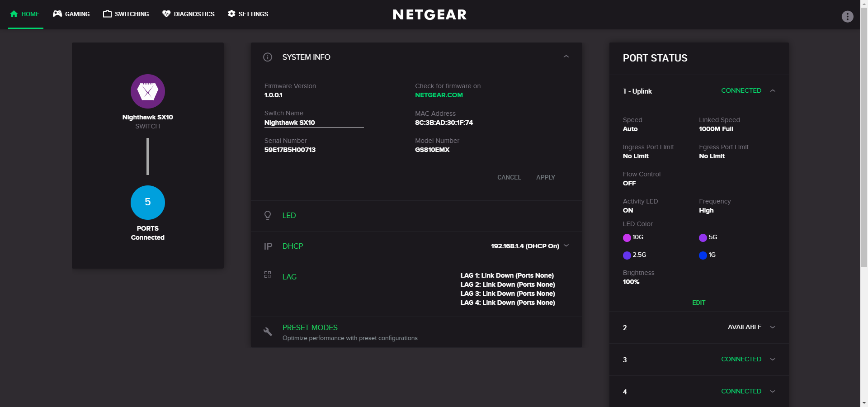Click the NETGEAR logo
The image size is (868, 407).
429,14
